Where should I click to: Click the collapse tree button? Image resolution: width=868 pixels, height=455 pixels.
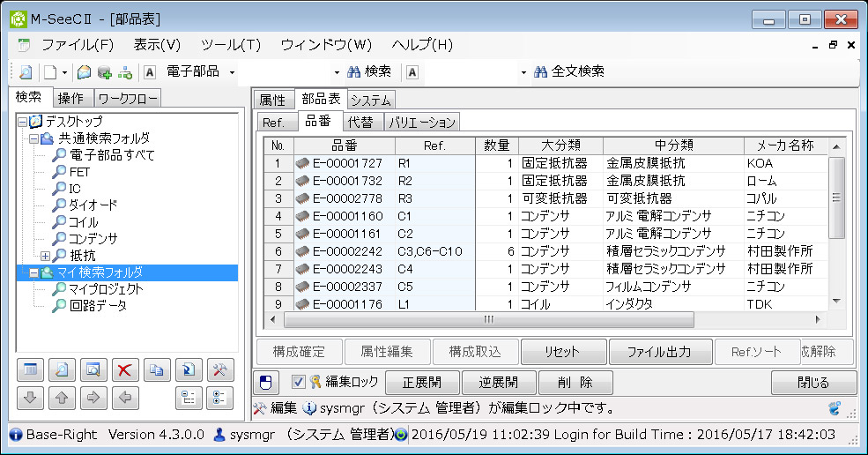[189, 398]
